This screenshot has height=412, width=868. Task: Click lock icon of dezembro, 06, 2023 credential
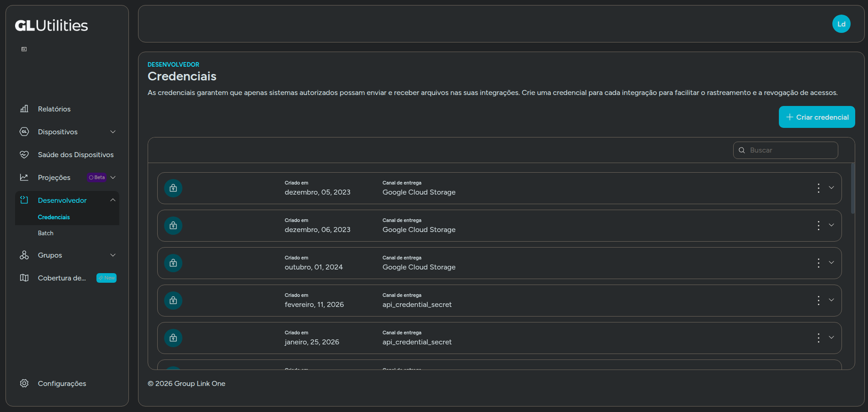coord(173,226)
